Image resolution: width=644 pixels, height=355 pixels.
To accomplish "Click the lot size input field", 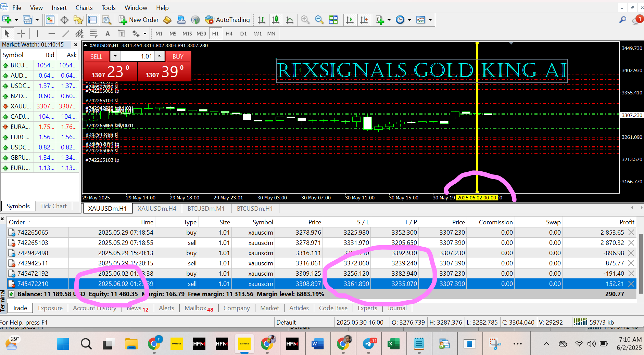I will click(x=137, y=56).
